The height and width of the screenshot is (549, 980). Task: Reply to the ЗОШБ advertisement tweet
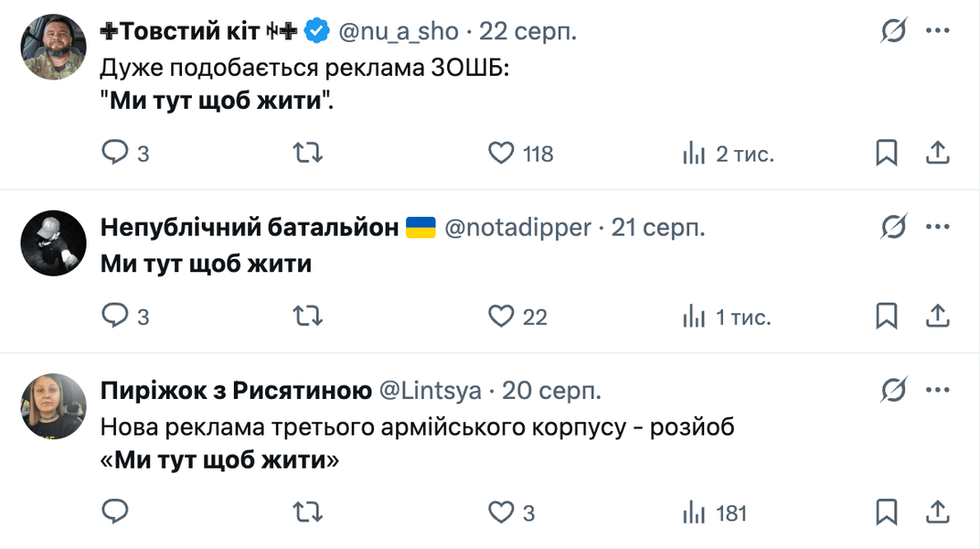[116, 153]
